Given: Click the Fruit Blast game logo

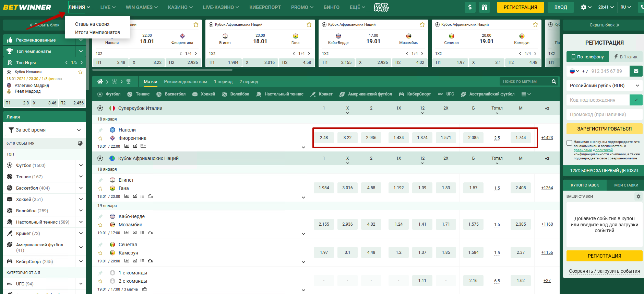Looking at the screenshot, I should point(381,7).
